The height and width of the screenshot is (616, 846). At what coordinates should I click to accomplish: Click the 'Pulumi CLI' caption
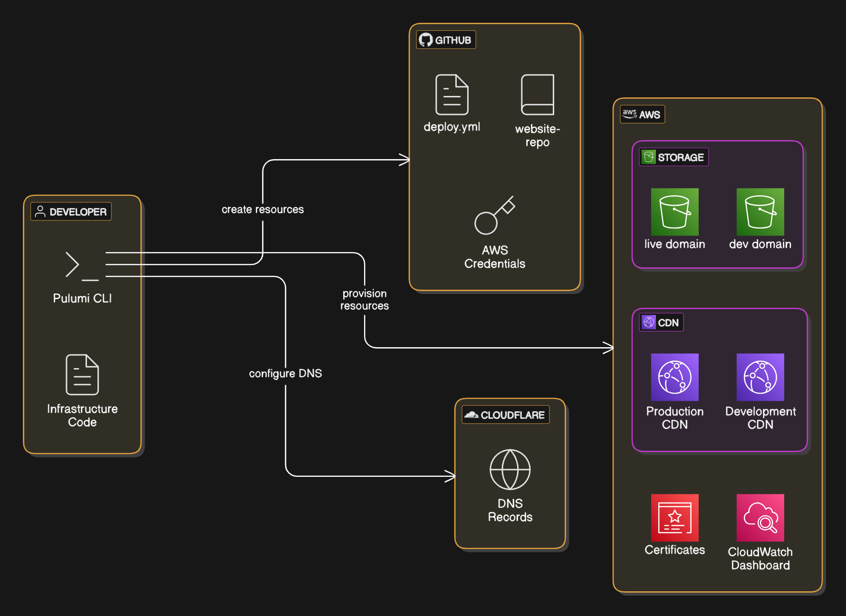[82, 298]
